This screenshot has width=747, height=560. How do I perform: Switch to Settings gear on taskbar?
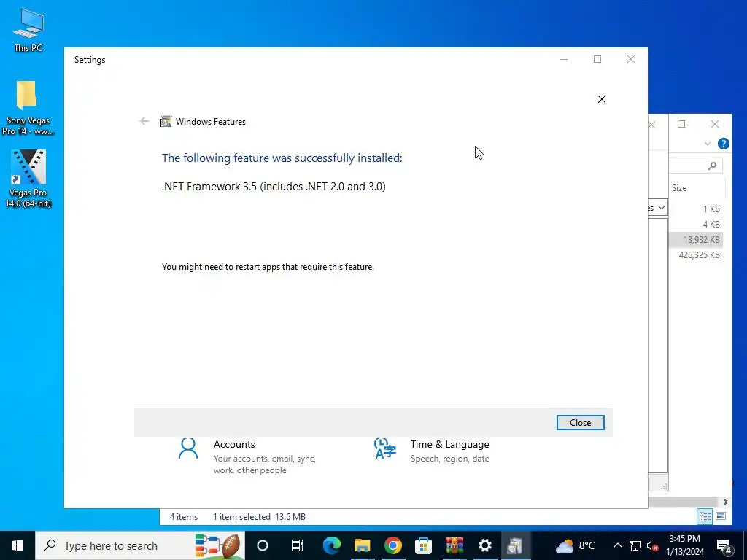coord(485,545)
